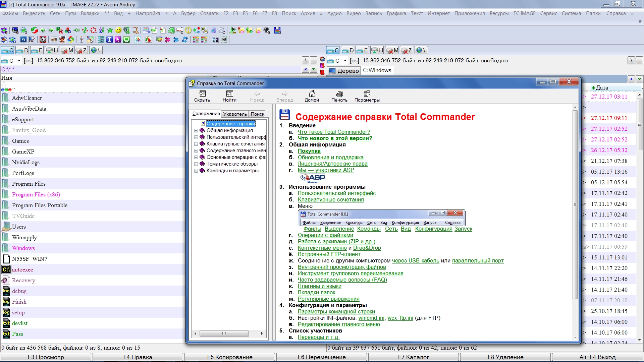This screenshot has height=362, width=644.
Task: Click the green-red refresh arrows toolbar icon
Action: point(34,31)
